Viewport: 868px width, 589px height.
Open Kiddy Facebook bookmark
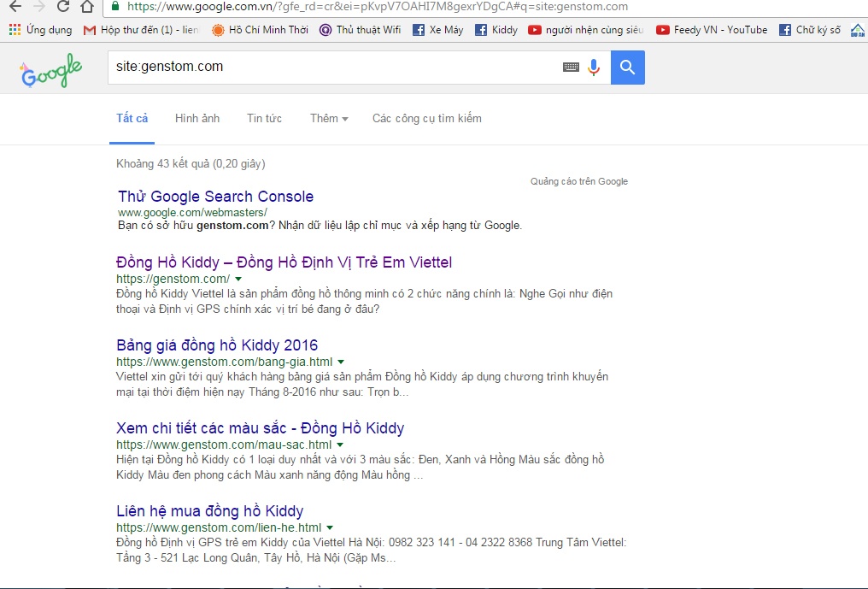pyautogui.click(x=496, y=30)
